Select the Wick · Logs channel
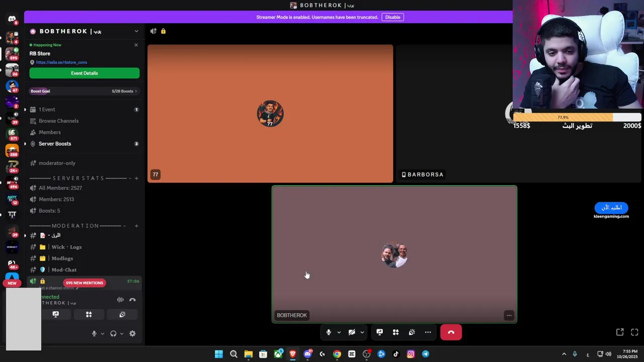This screenshot has width=644, height=362. 84,247
